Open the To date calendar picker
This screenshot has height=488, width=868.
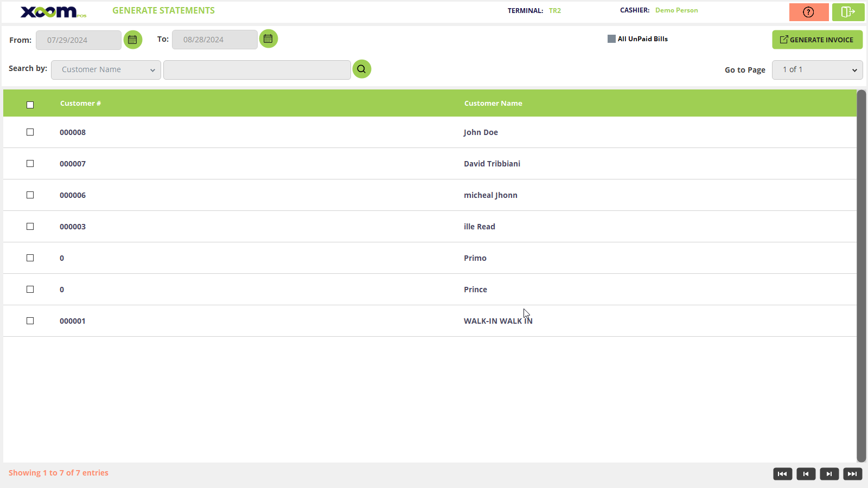point(269,39)
